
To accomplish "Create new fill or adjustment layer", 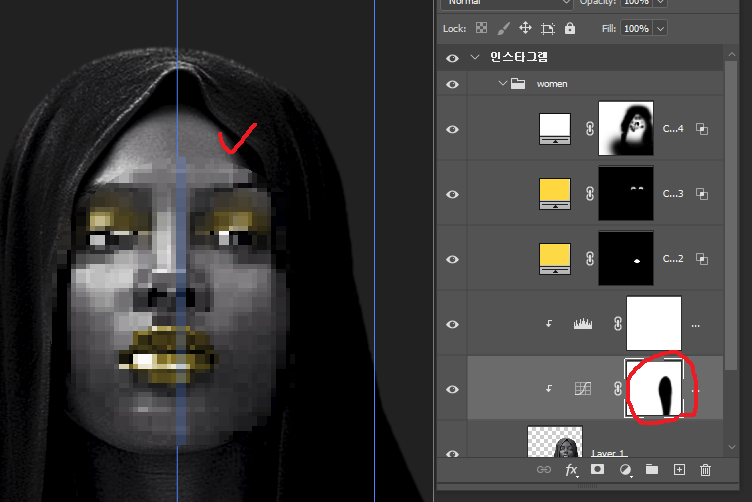I will click(625, 470).
